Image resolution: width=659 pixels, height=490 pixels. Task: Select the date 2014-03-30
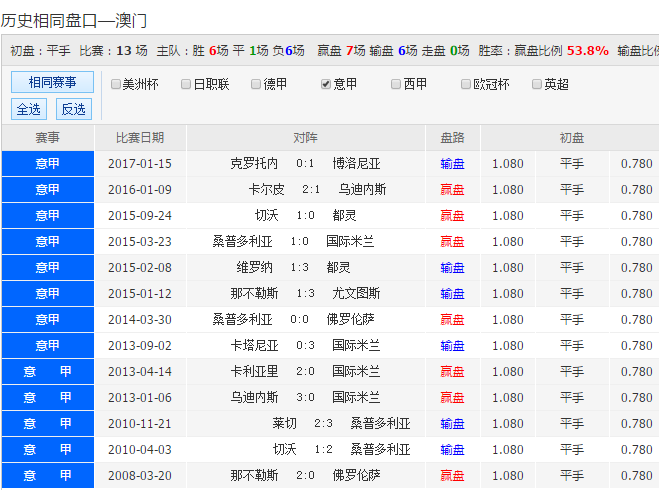140,320
